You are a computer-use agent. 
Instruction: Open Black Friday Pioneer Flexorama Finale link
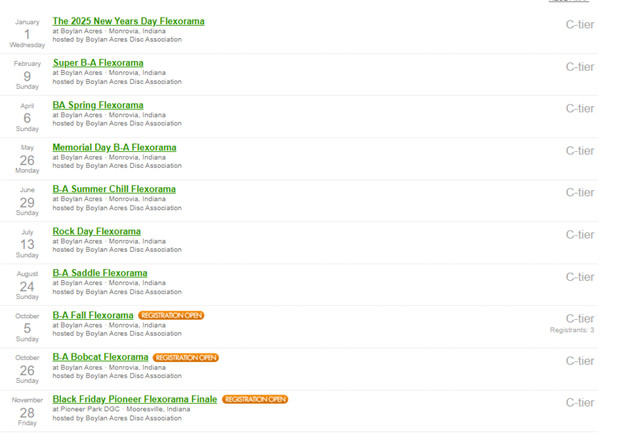pyautogui.click(x=135, y=399)
